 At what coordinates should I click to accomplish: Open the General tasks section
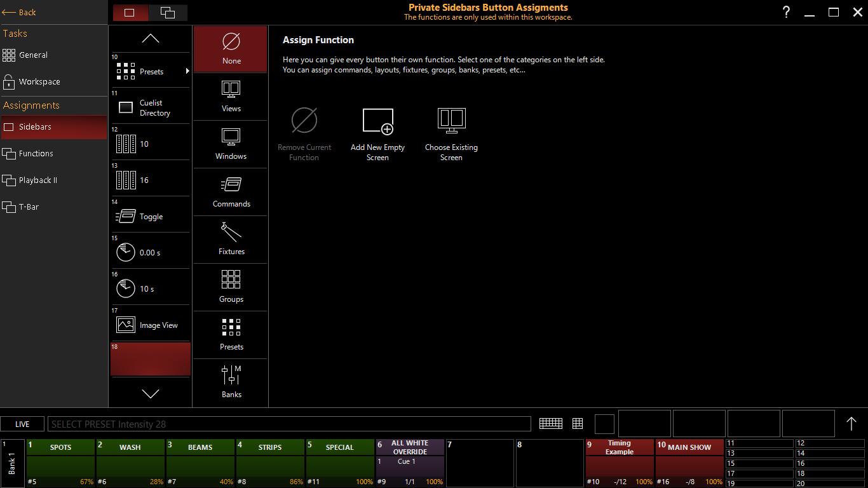click(53, 55)
